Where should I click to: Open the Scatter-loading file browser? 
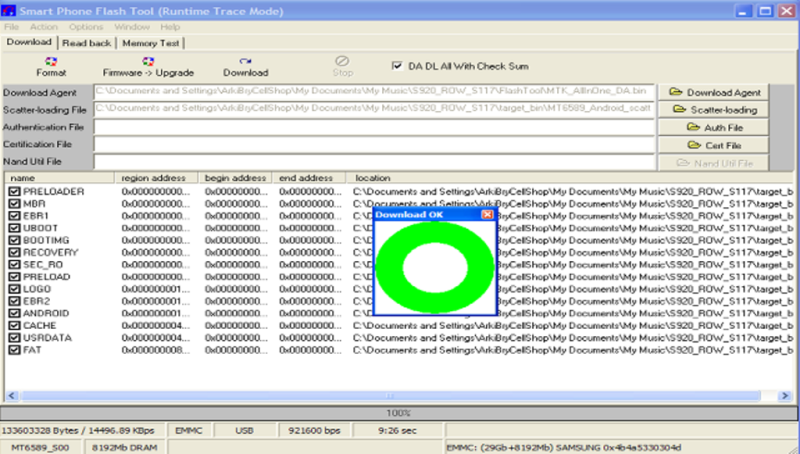(x=715, y=110)
